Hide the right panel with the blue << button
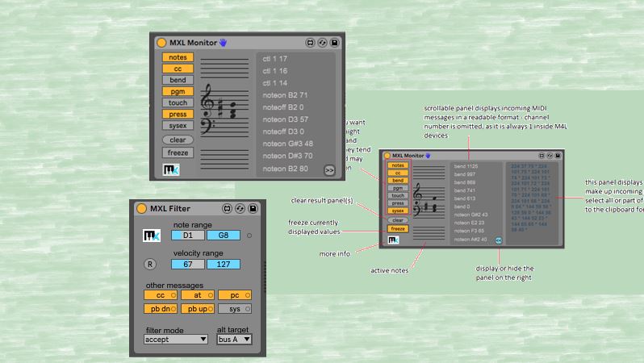 point(498,240)
